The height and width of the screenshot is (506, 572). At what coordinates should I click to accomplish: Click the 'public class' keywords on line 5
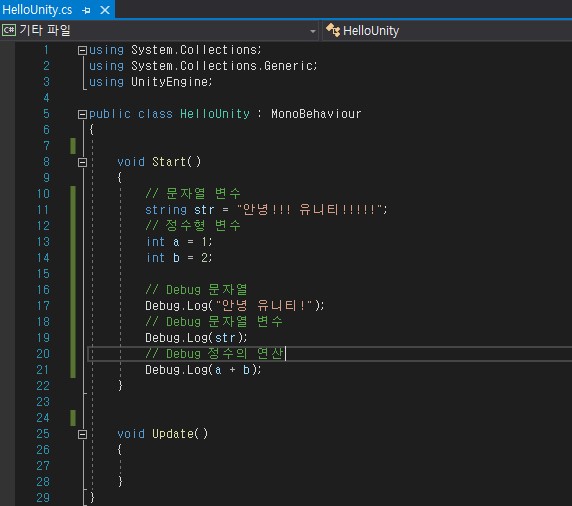(x=131, y=114)
